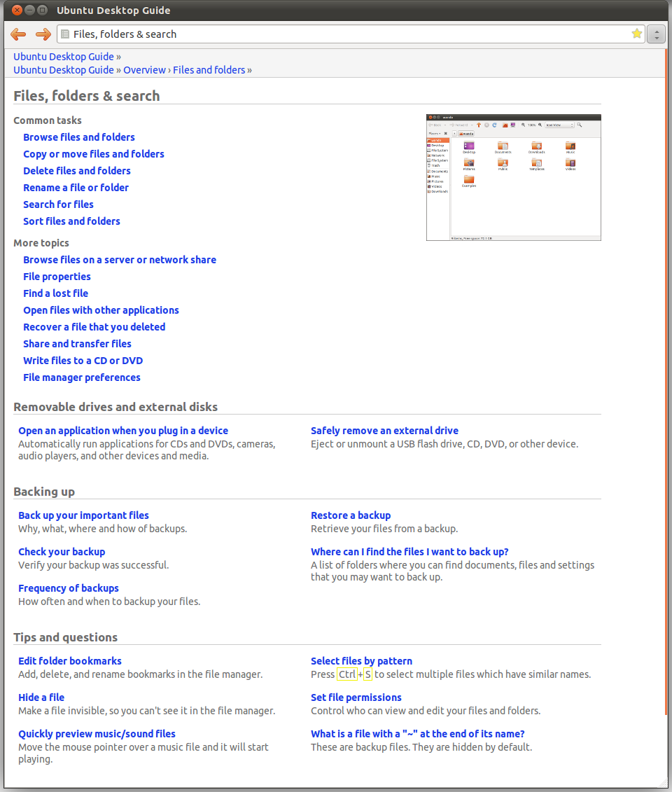Click the Ubuntu Desktop Guide window title bar
This screenshot has width=672, height=792.
tap(336, 10)
